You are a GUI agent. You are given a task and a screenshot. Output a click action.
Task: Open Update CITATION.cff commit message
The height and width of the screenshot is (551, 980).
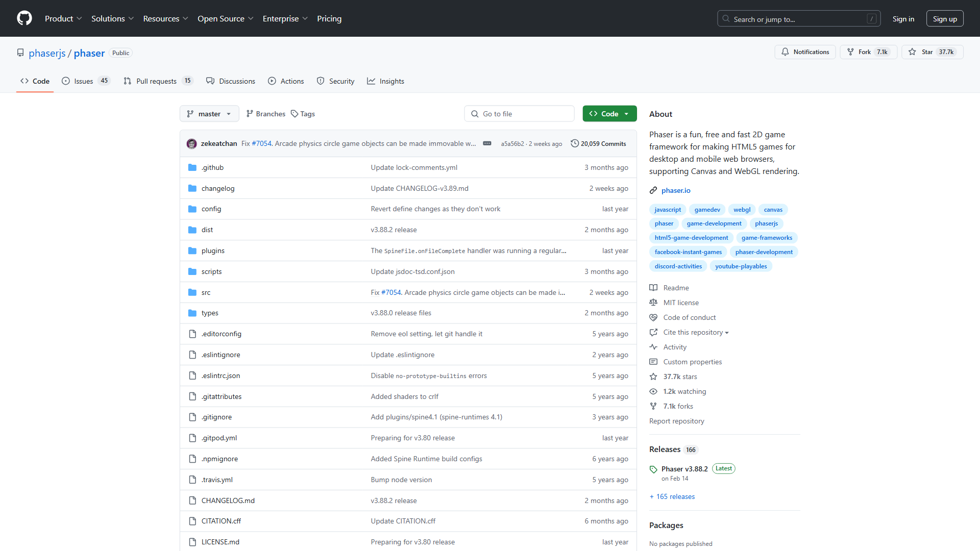click(403, 521)
